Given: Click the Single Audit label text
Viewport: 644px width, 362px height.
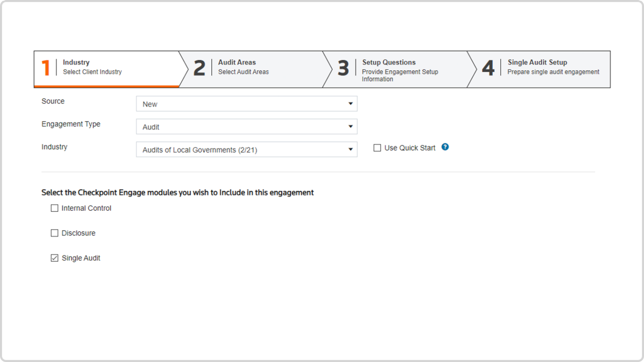Looking at the screenshot, I should point(81,258).
